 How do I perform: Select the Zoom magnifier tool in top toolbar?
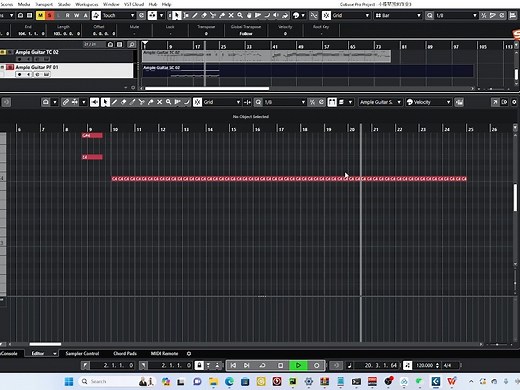click(x=240, y=15)
